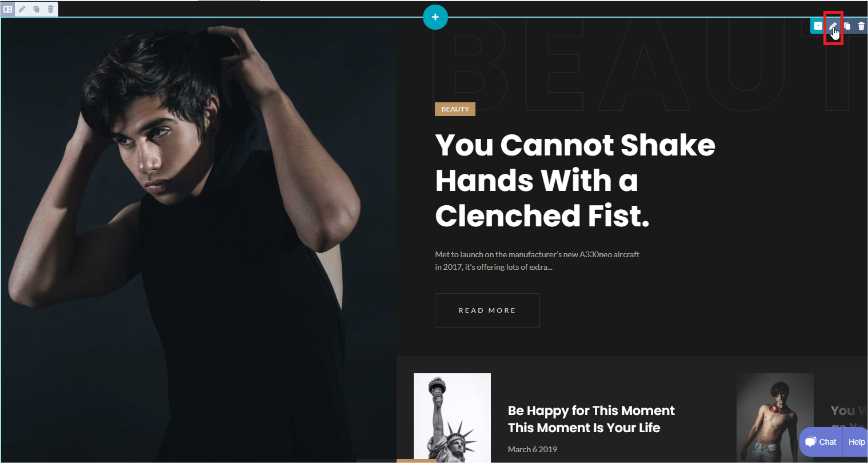Delete the column with top-right trash icon
Image resolution: width=868 pixels, height=463 pixels.
861,26
